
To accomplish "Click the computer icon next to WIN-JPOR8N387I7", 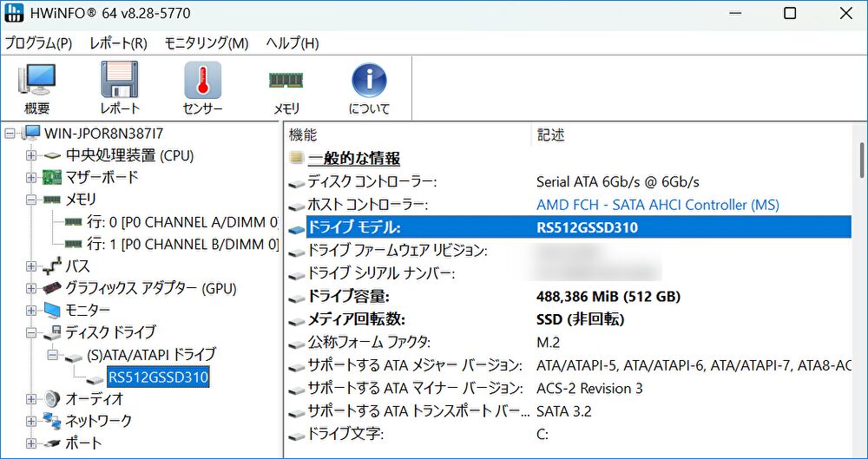I will [x=31, y=133].
